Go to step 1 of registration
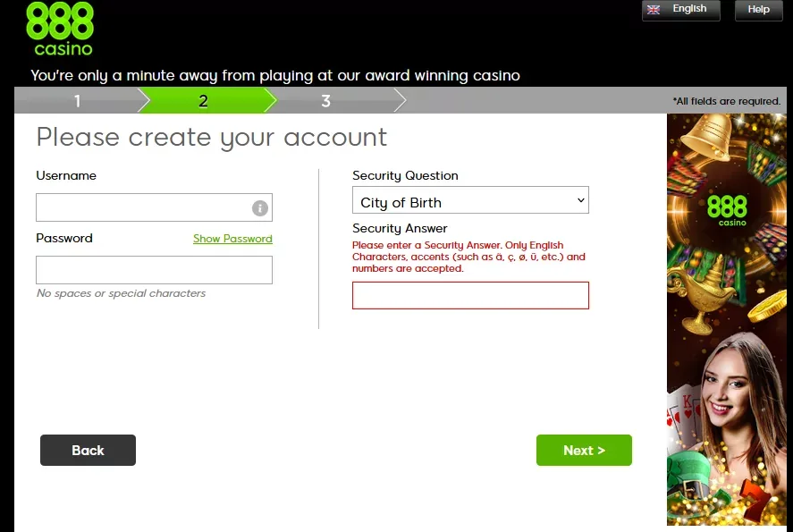Image resolution: width=793 pixels, height=532 pixels. (x=77, y=101)
